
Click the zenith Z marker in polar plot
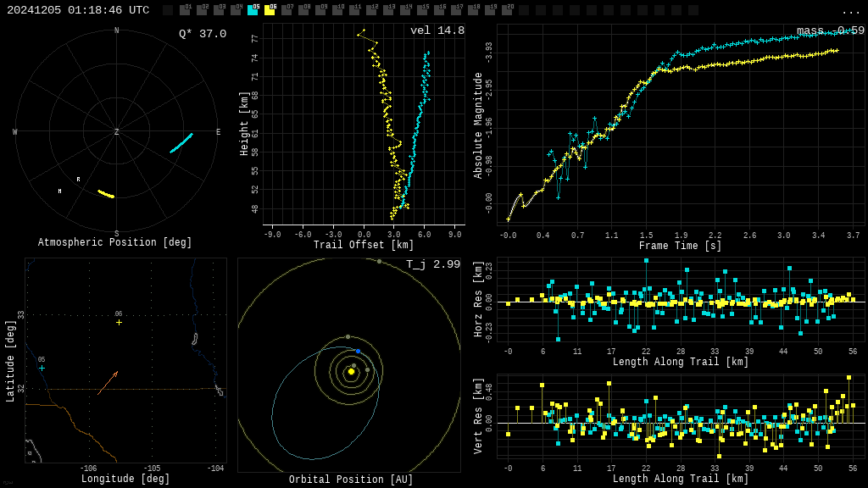pyautogui.click(x=117, y=132)
